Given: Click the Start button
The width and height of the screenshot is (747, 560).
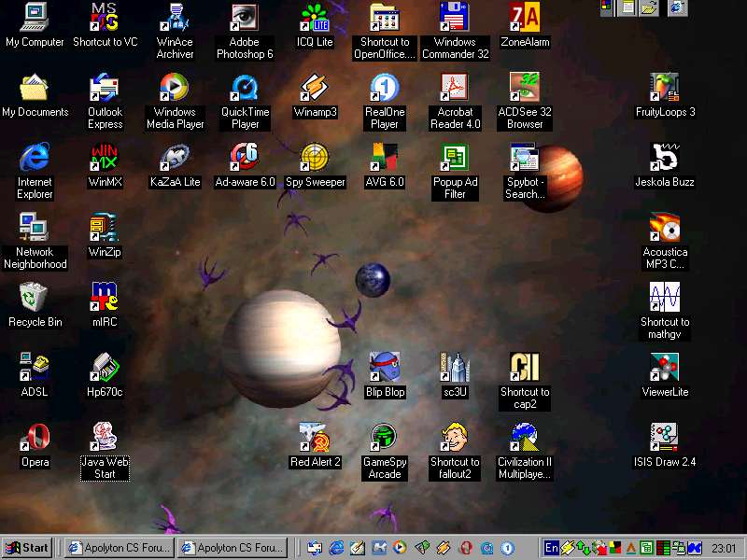Looking at the screenshot, I should click(27, 548).
